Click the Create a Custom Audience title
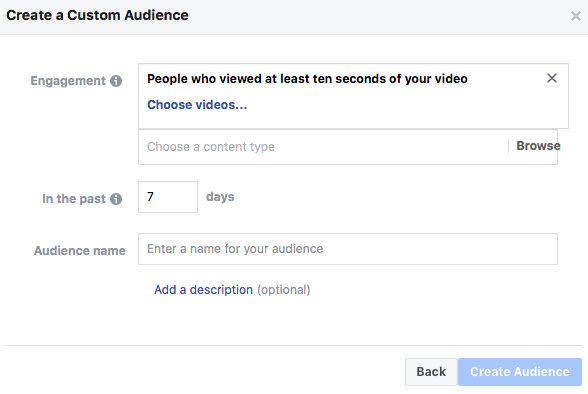Screen dimensions: 588x394 pos(98,15)
